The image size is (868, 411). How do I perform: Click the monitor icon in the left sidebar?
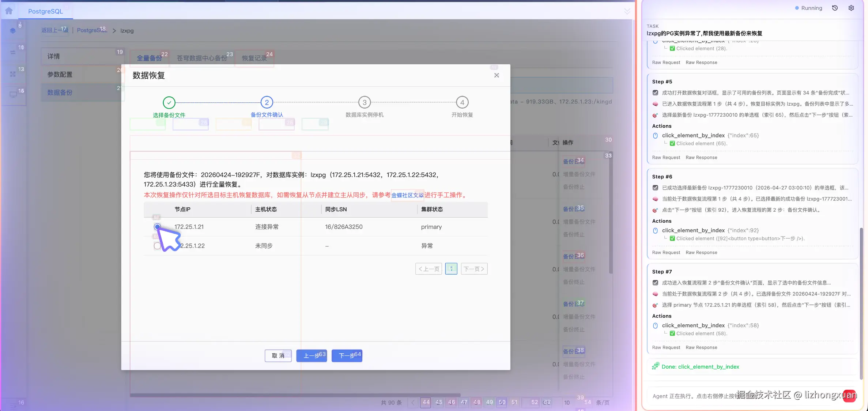(13, 94)
